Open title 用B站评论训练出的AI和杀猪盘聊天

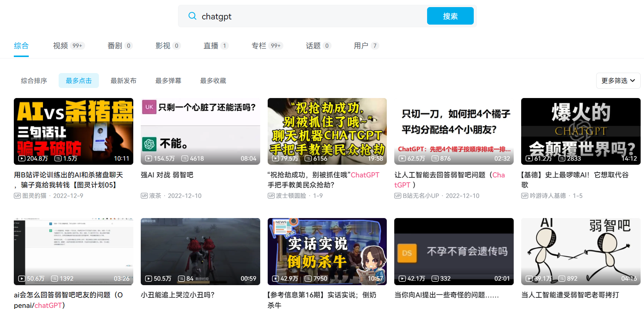tap(68, 180)
